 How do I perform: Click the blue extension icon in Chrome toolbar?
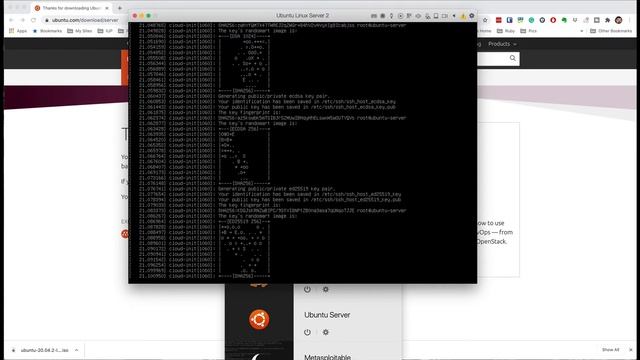tap(509, 20)
